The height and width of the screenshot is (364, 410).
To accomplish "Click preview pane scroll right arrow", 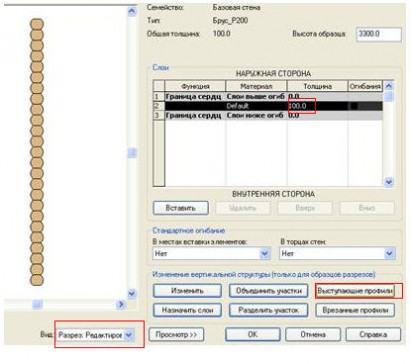I will pos(121,304).
